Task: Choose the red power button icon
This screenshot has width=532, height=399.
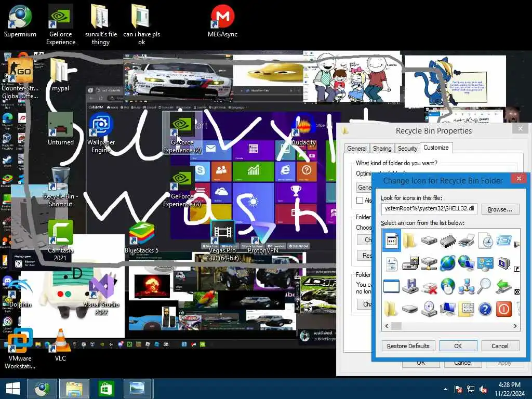Action: coord(504,309)
